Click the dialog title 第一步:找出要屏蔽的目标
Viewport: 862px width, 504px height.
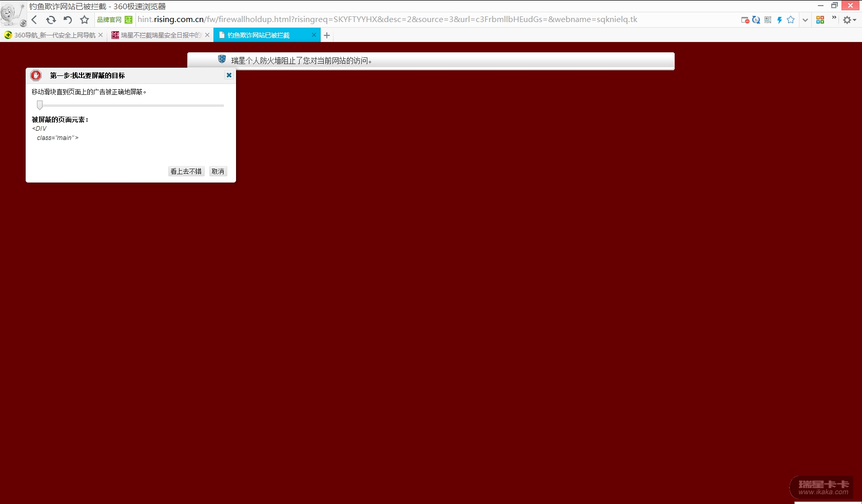pyautogui.click(x=87, y=75)
